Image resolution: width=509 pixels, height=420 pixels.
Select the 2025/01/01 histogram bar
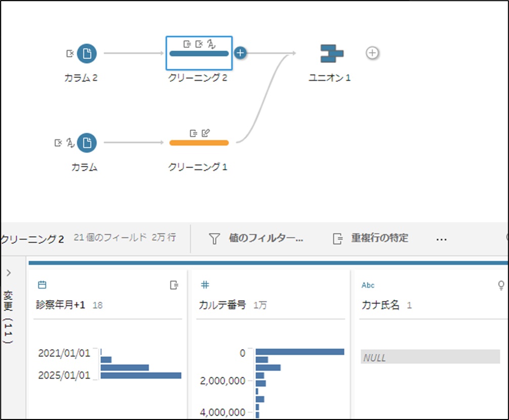point(141,376)
